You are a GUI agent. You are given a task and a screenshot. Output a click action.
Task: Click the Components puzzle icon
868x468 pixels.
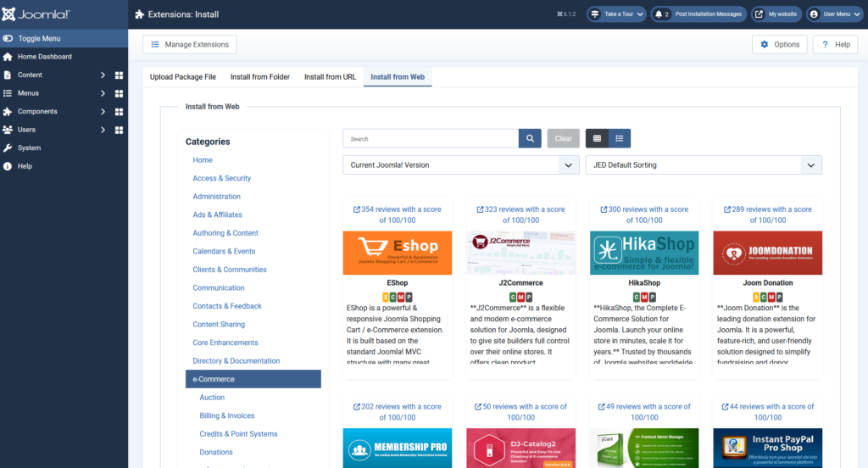click(x=7, y=111)
